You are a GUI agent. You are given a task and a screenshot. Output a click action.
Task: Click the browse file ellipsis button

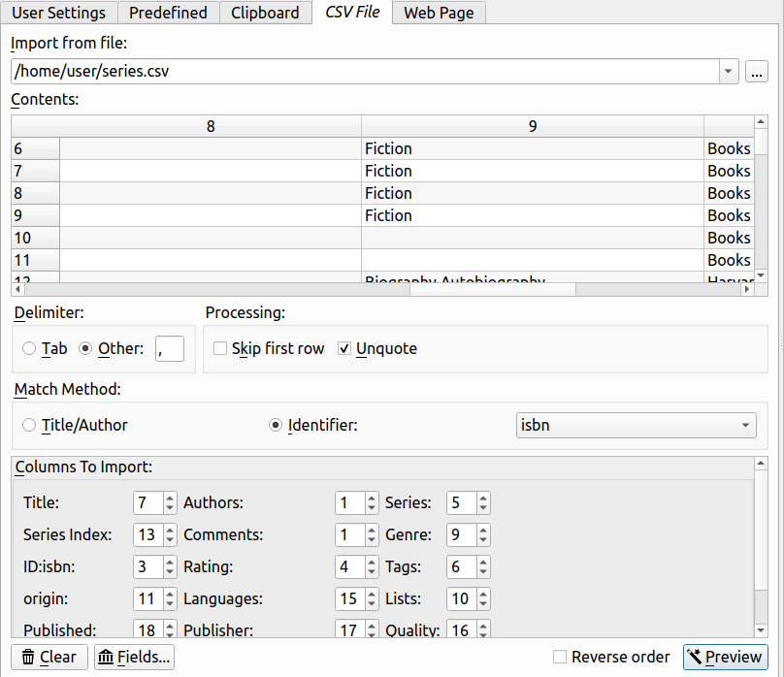point(757,72)
